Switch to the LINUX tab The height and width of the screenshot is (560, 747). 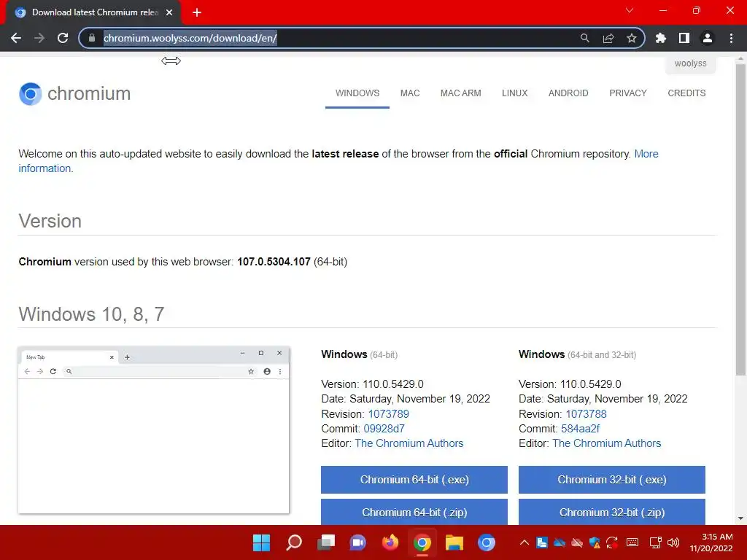[514, 93]
